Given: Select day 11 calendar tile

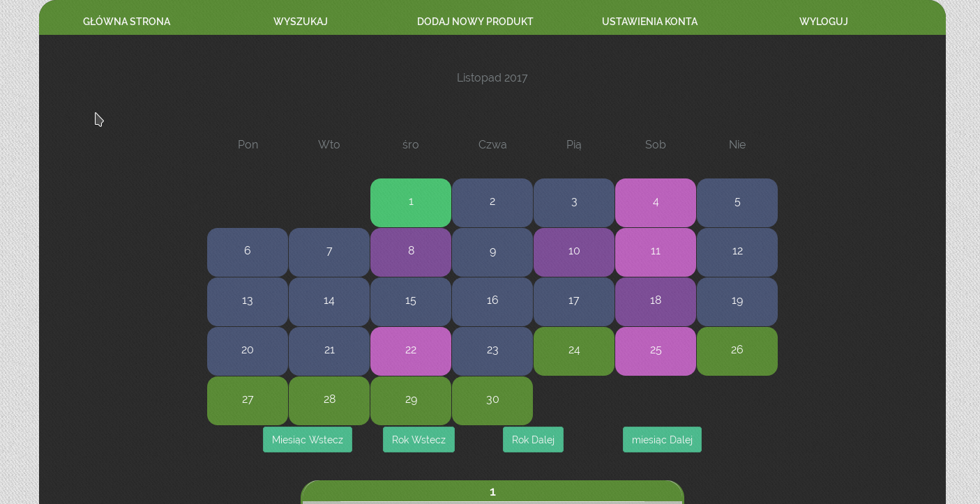Looking at the screenshot, I should tap(656, 252).
